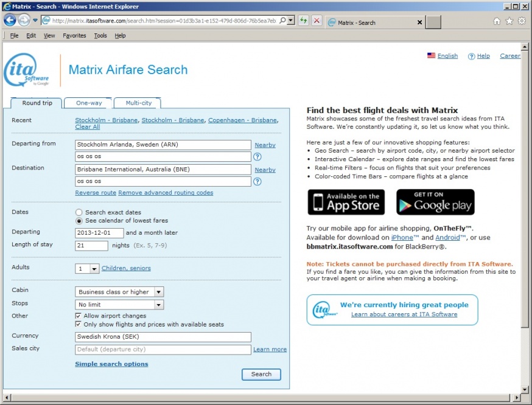Switch to the One-way tab
This screenshot has width=532, height=405.
(89, 103)
